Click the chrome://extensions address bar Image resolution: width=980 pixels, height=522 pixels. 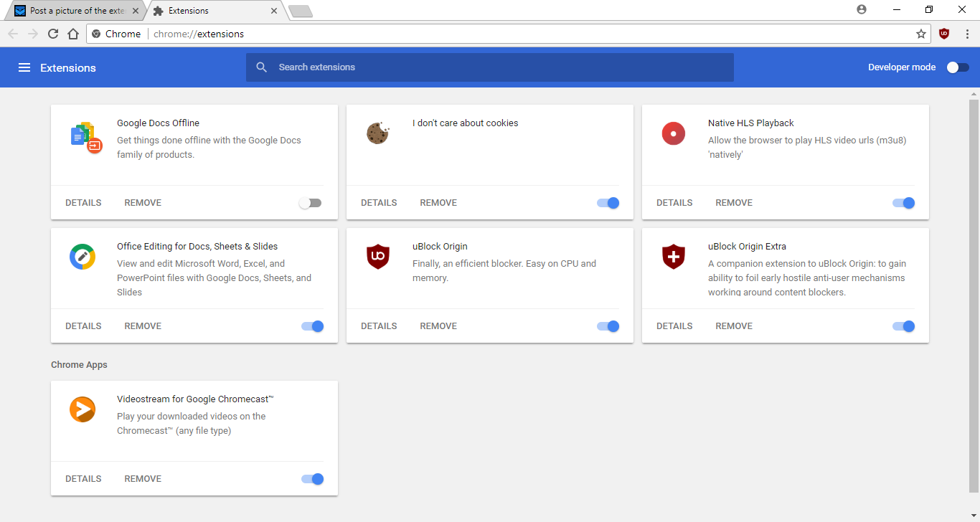(x=509, y=34)
